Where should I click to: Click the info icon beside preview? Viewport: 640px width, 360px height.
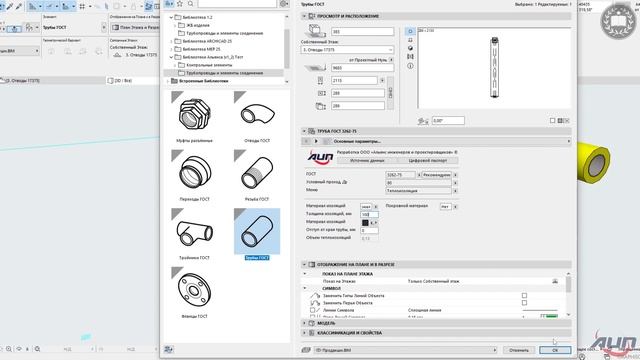click(x=410, y=66)
